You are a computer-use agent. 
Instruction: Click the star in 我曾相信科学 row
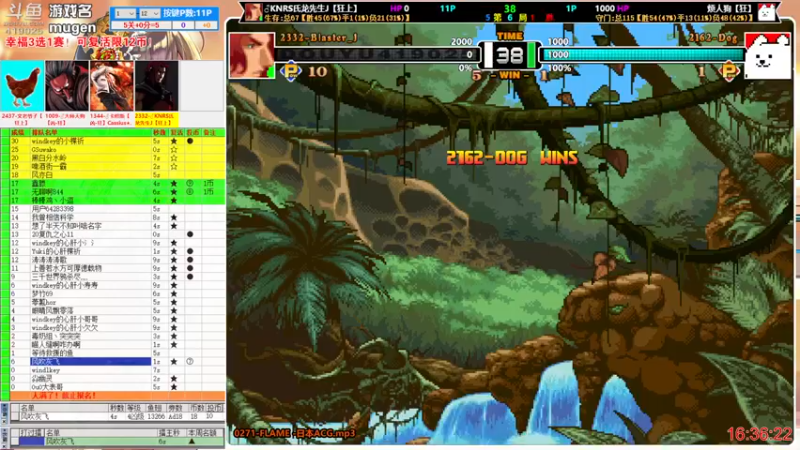pyautogui.click(x=174, y=217)
